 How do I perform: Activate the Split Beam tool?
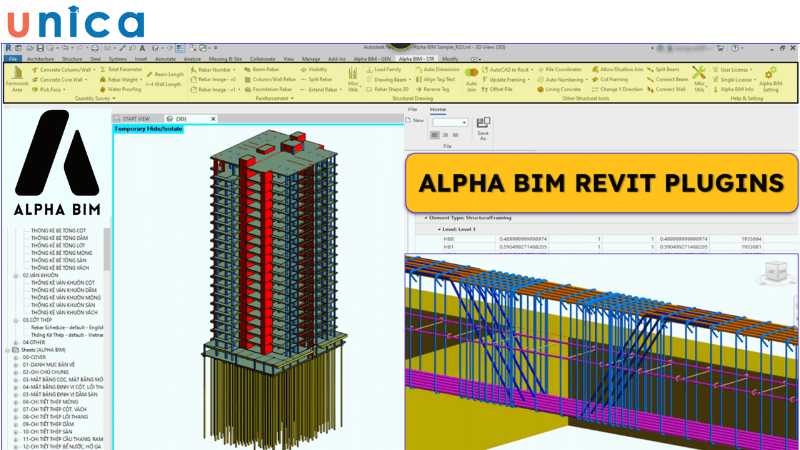663,69
